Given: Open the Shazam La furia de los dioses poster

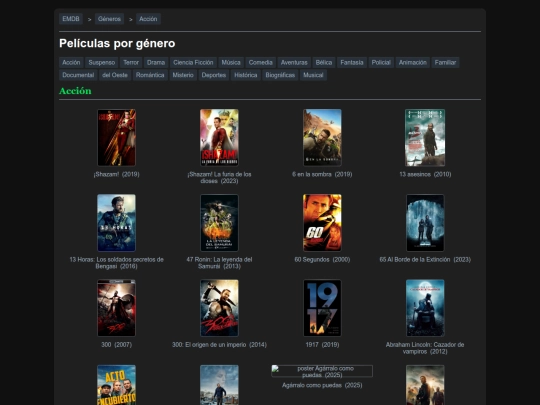Looking at the screenshot, I should coord(219,137).
